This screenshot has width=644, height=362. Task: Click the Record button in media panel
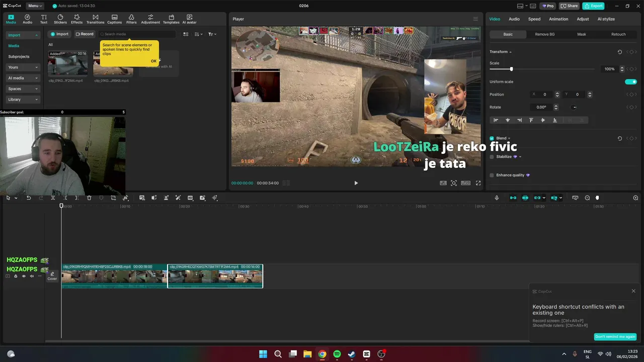pos(85,34)
